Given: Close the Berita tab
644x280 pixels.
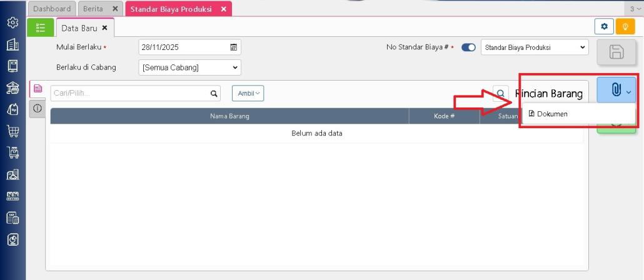Looking at the screenshot, I should (x=114, y=9).
